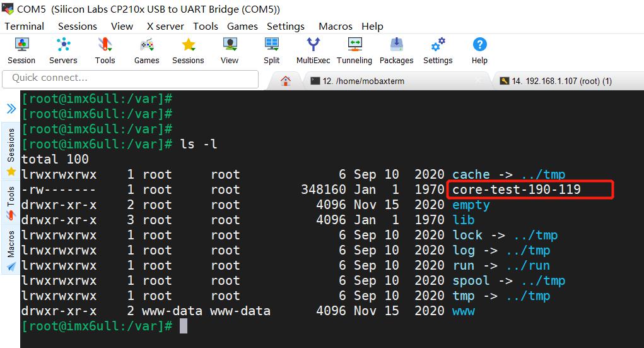Open the Session toolbar icon
644x348 pixels.
click(21, 51)
